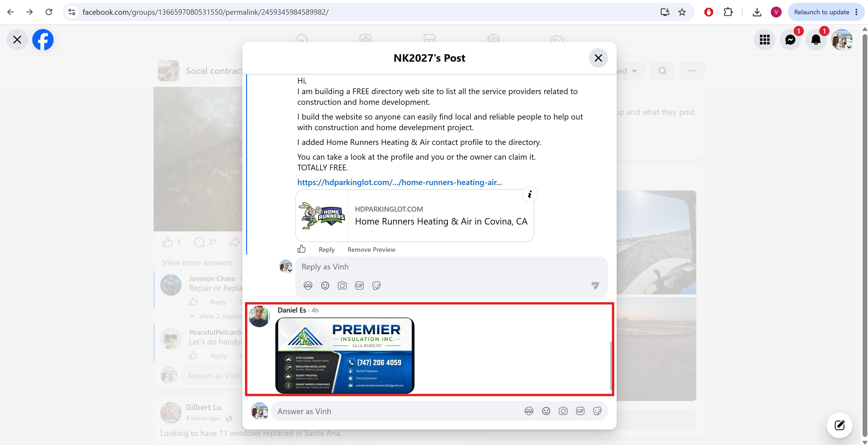
Task: Open the Facebook menu grid icon
Action: [x=765, y=40]
